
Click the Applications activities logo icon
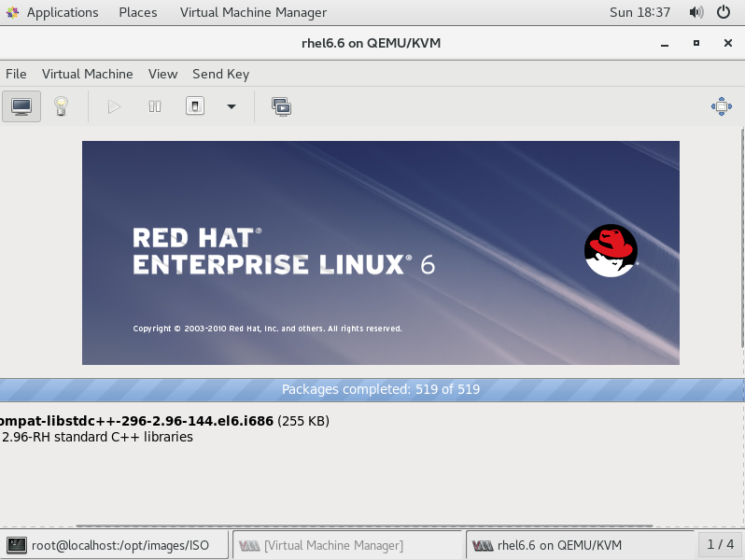pyautogui.click(x=13, y=12)
